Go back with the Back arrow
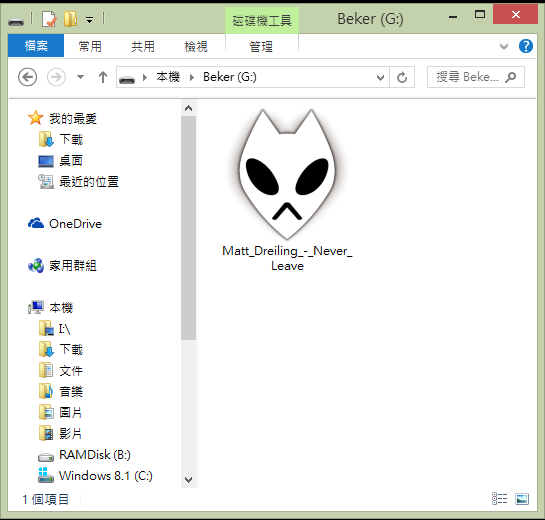This screenshot has height=520, width=545. tap(27, 77)
